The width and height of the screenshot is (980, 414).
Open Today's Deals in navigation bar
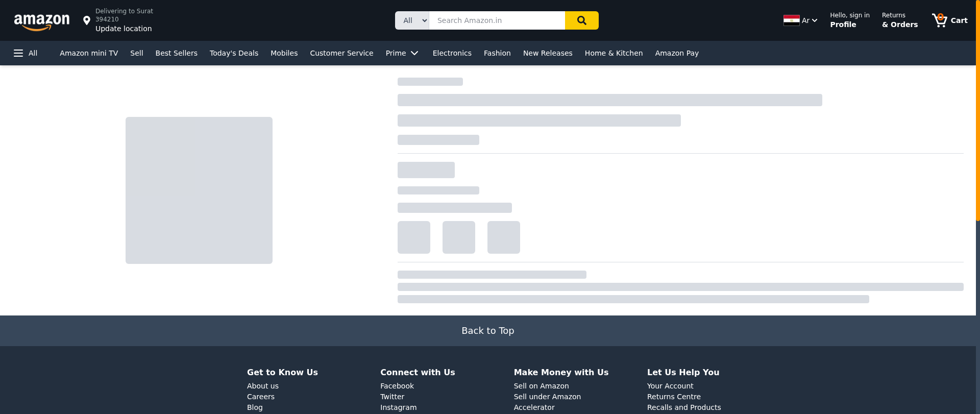click(234, 53)
